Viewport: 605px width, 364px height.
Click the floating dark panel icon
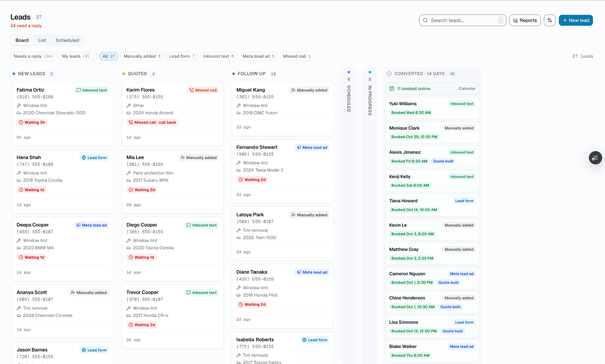595,158
